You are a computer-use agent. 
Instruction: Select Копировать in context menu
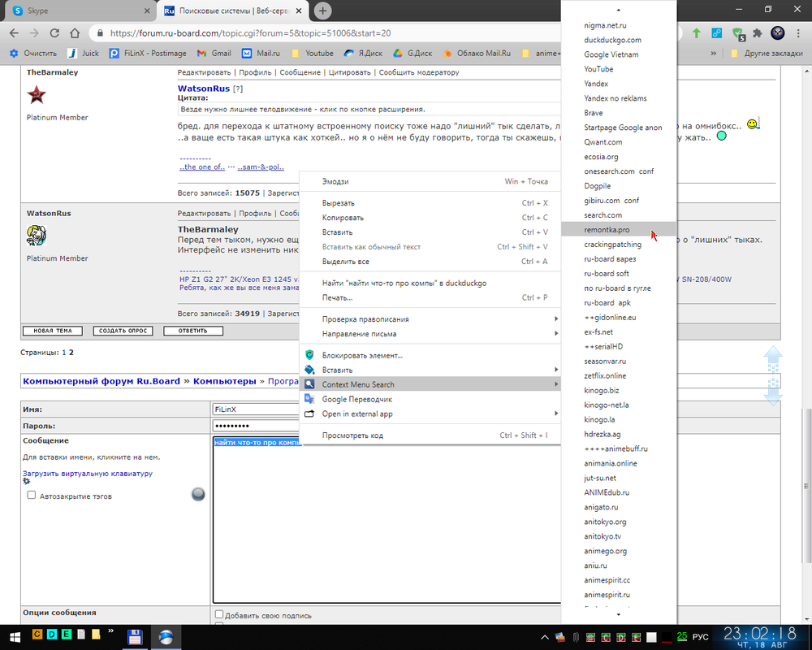click(430, 218)
